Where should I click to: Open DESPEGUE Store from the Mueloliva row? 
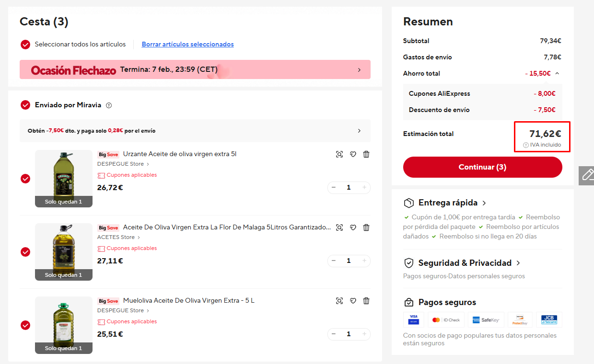[x=123, y=310]
